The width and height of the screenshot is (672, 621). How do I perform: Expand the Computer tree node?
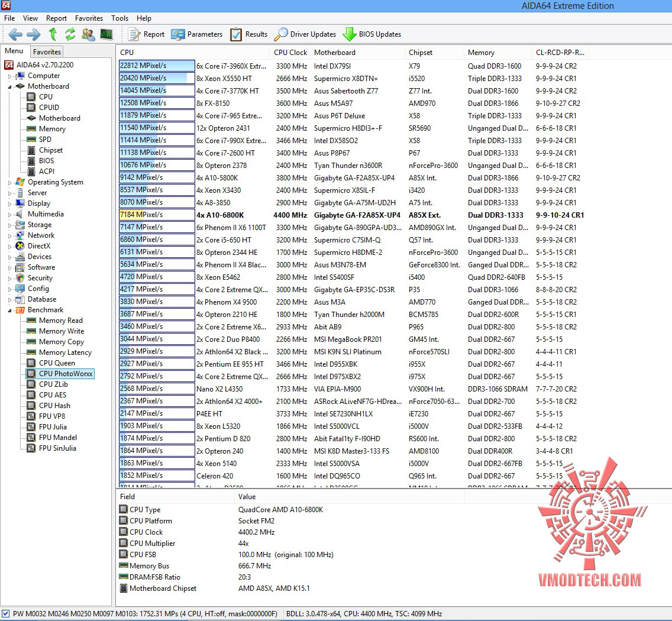click(x=10, y=76)
